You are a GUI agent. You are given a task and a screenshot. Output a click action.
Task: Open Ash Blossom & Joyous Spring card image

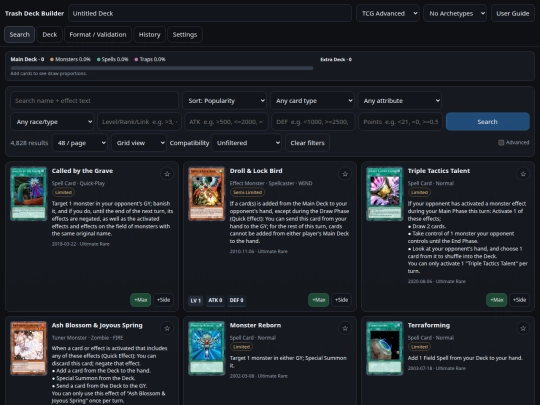point(29,348)
